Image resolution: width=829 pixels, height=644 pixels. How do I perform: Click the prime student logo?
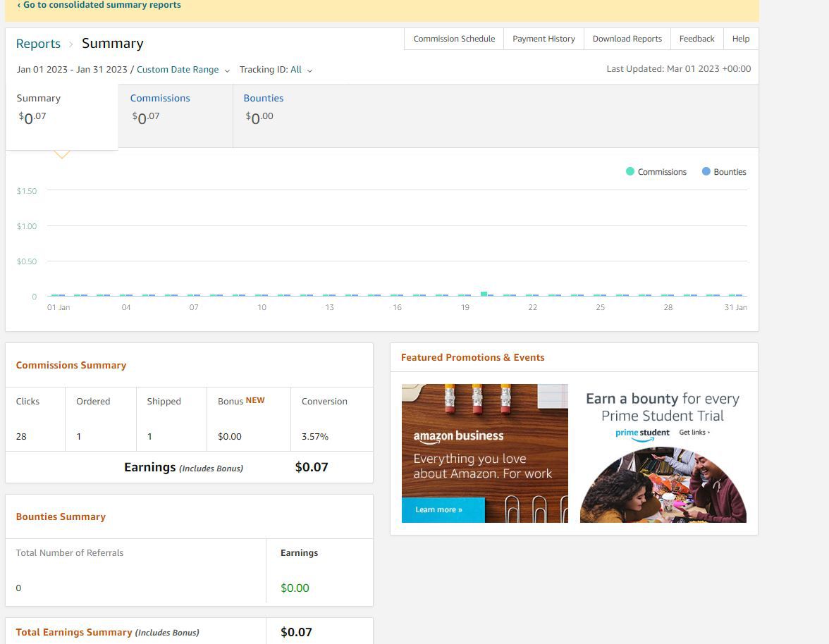point(642,434)
